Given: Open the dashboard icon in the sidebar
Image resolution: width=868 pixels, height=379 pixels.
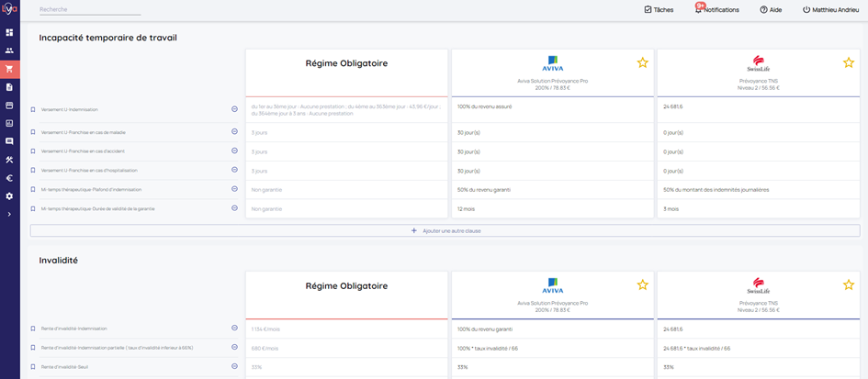Looking at the screenshot, I should pos(9,32).
